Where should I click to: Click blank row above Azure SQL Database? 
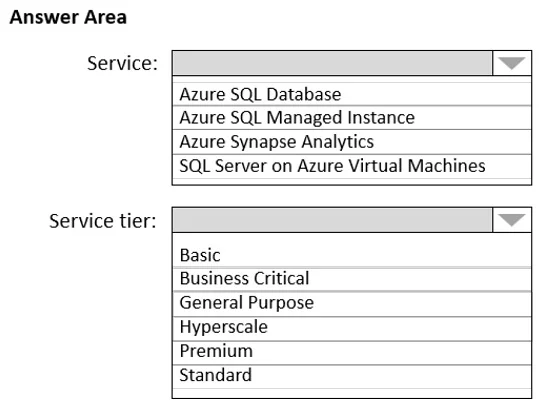[x=352, y=79]
